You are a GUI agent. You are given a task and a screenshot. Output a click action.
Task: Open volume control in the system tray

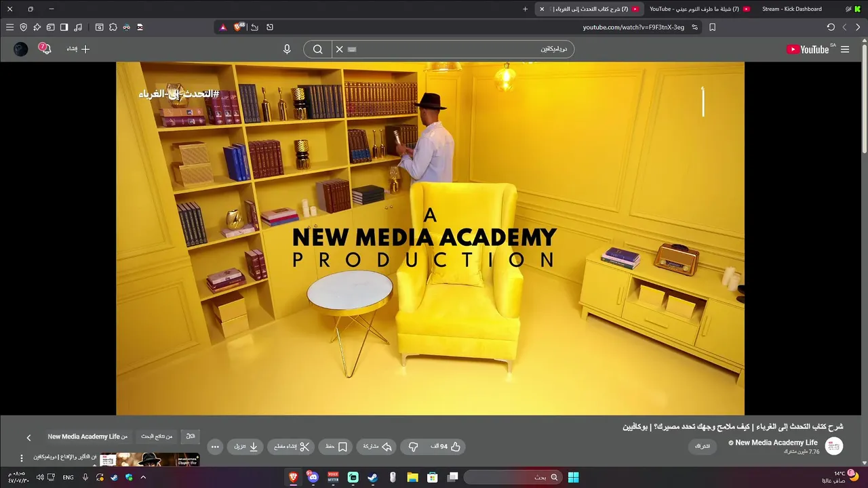tap(39, 477)
